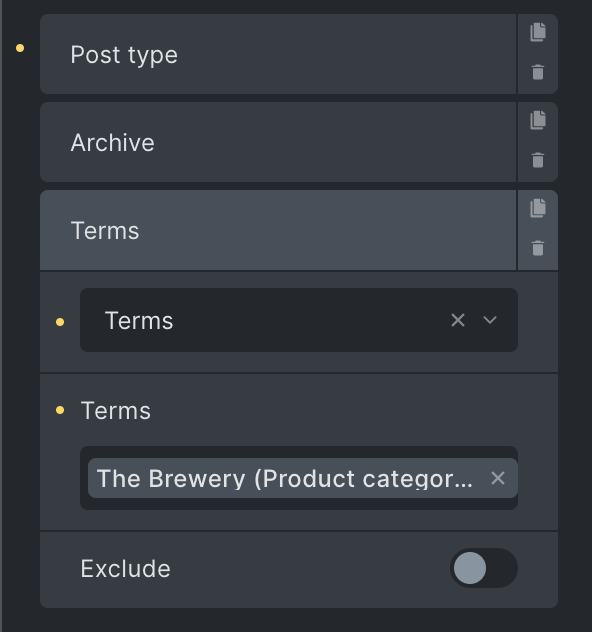Clear the Terms dropdown selection
The width and height of the screenshot is (592, 632).
pyautogui.click(x=458, y=320)
